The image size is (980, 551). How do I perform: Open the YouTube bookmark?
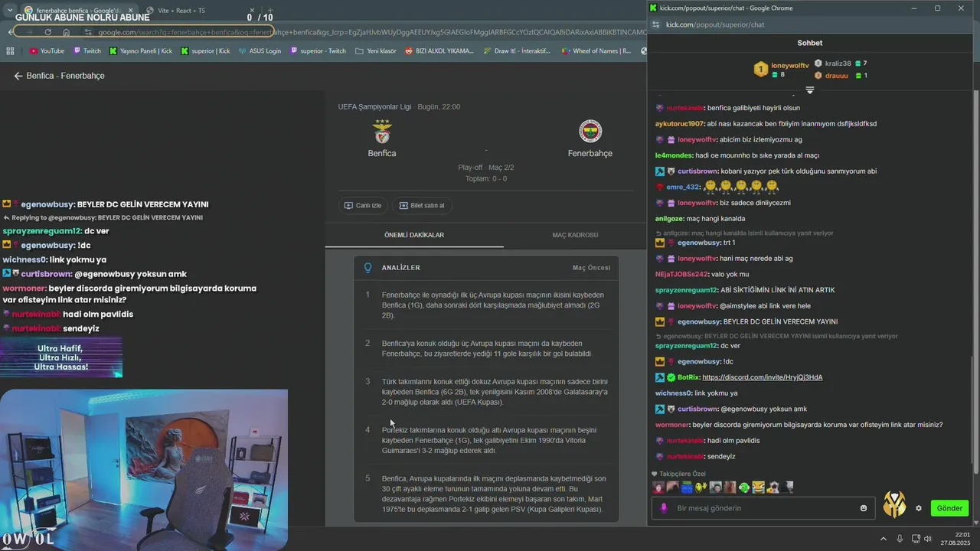click(x=47, y=51)
